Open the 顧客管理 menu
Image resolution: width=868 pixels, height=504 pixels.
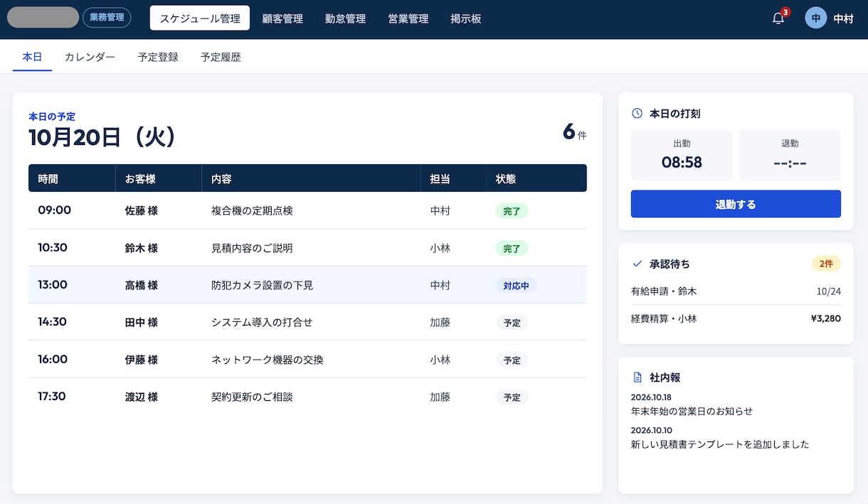tap(282, 18)
